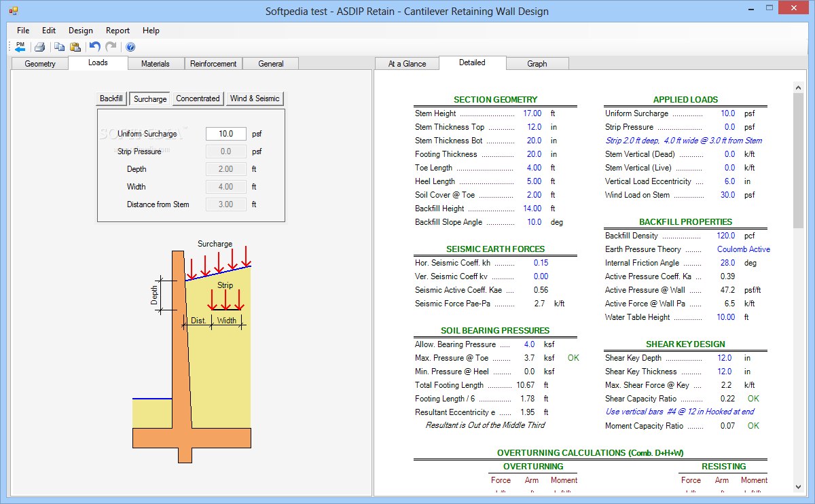Click the APPLIED LOADS heading
815x504 pixels.
(686, 99)
